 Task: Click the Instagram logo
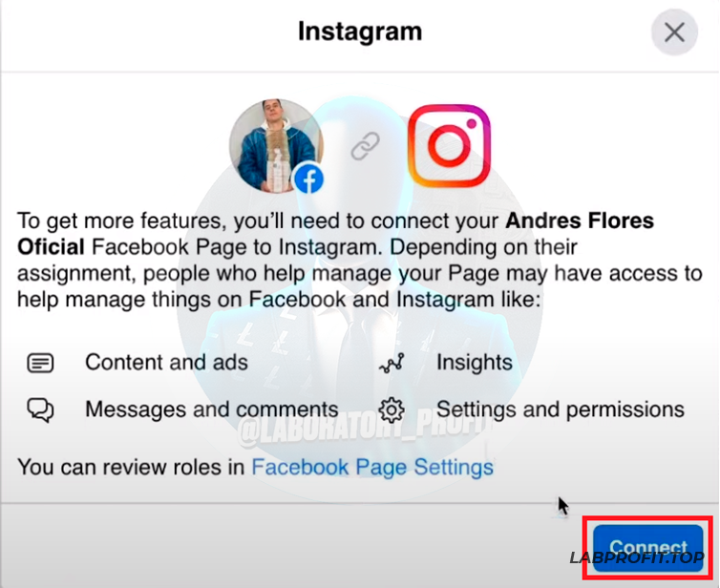pyautogui.click(x=449, y=146)
